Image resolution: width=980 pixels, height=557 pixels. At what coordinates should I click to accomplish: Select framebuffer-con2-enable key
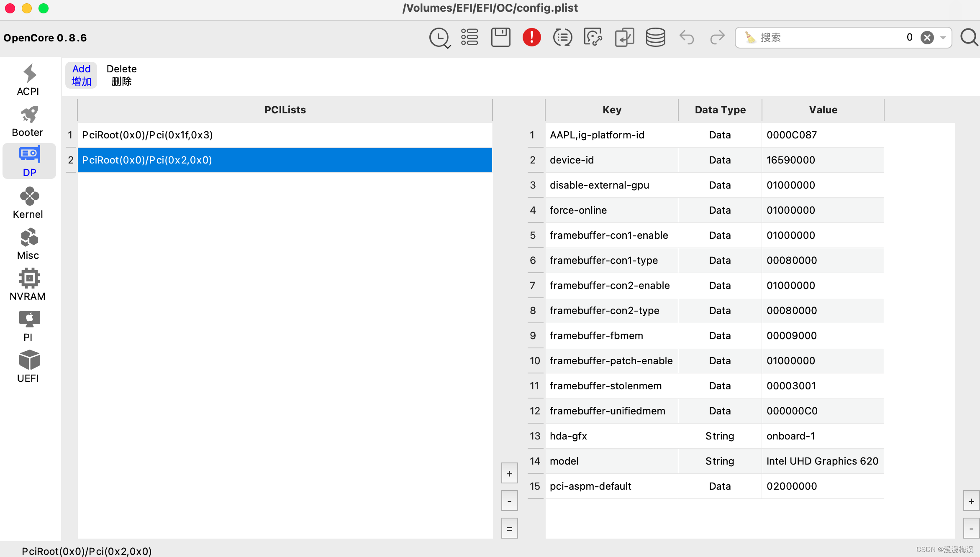[x=612, y=286]
